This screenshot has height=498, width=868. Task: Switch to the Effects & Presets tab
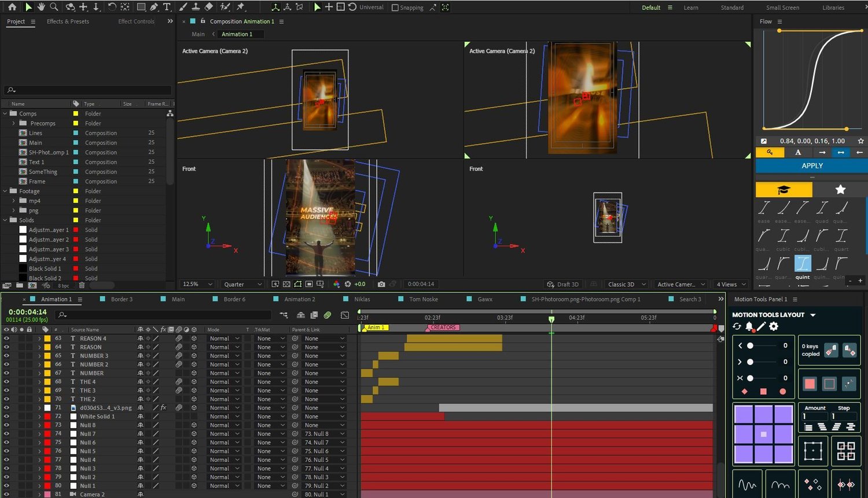[x=68, y=21]
